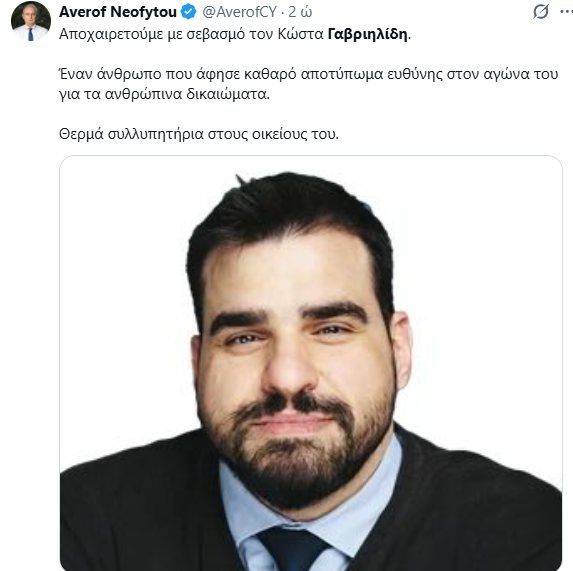
Task: Click the word "δικαιώματα" in the tweet
Action: point(228,94)
